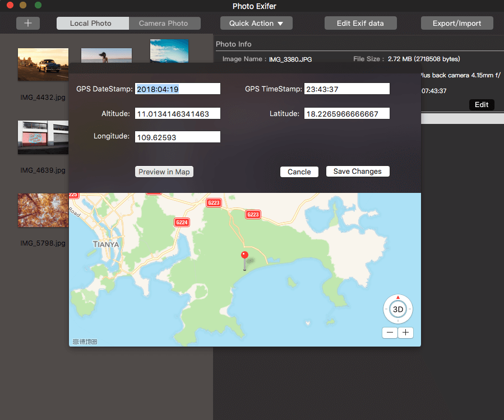
Task: Click the + icon to add new photos
Action: [27, 23]
